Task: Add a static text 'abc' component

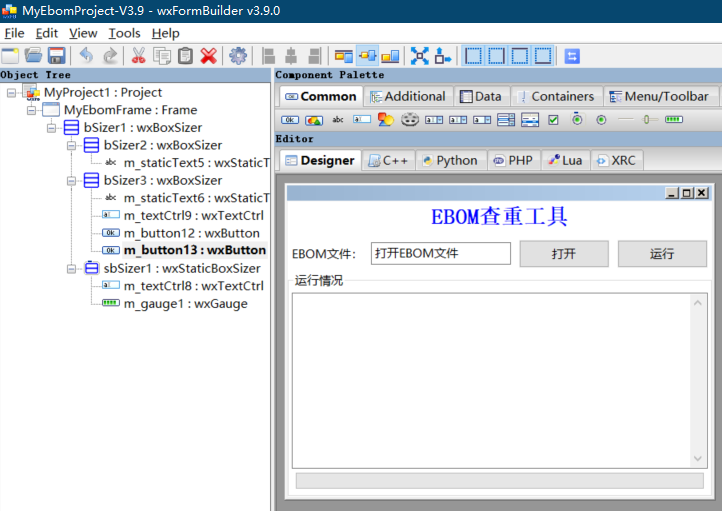Action: (338, 120)
